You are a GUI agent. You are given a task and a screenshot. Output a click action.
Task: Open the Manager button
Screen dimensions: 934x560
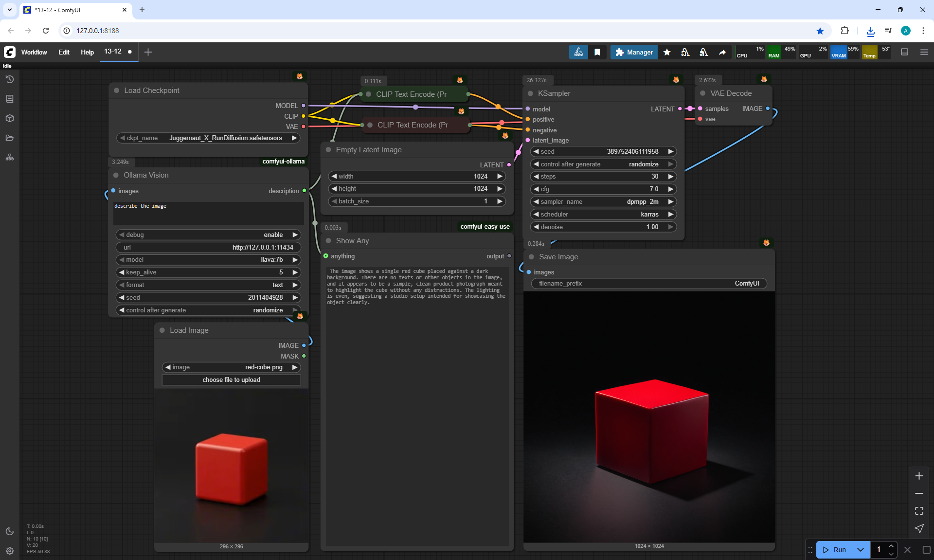[634, 52]
